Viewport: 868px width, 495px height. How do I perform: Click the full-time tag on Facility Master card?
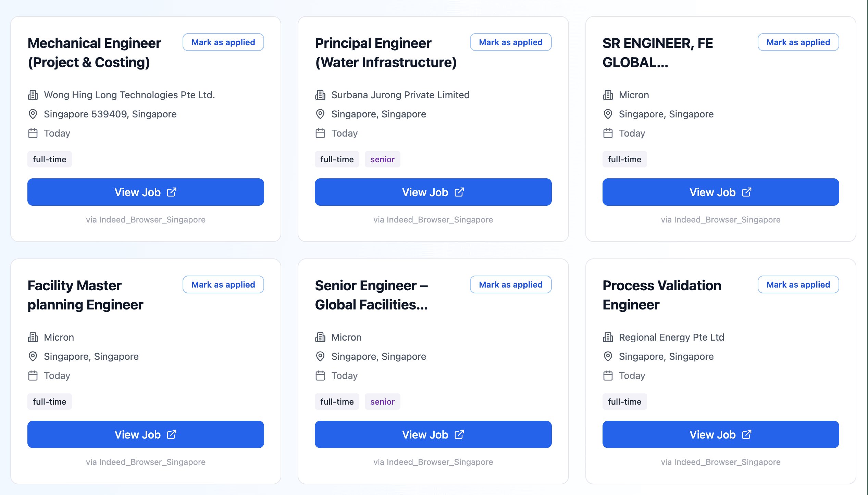point(49,402)
